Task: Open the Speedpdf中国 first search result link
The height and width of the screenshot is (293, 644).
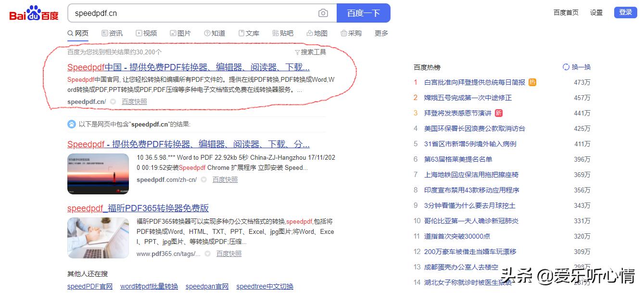Action: (x=188, y=67)
